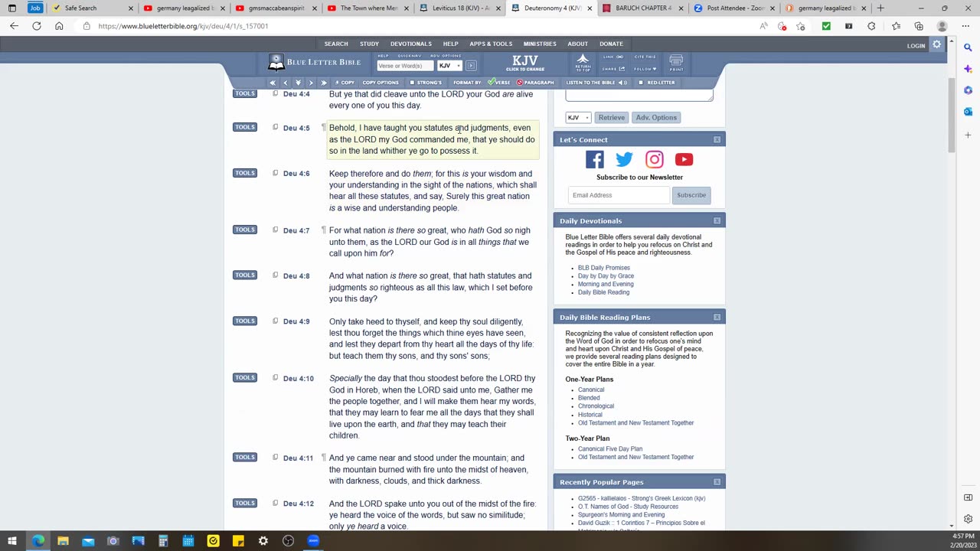Click the Listen to the Bible audio control
This screenshot has width=980, height=551.
point(596,83)
